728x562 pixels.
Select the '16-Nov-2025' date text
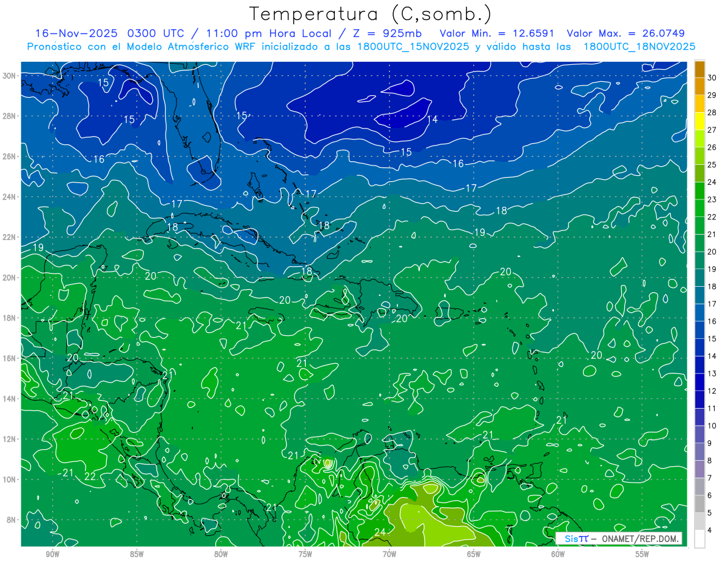coord(76,33)
